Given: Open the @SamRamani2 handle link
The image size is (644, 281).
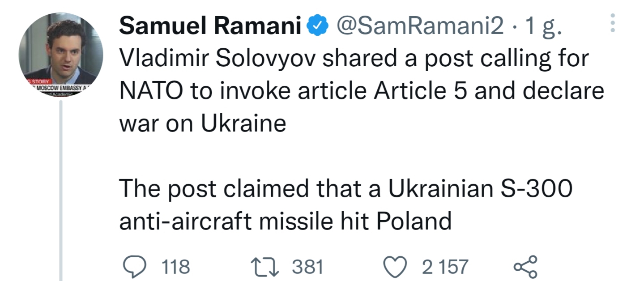Looking at the screenshot, I should coord(420,28).
